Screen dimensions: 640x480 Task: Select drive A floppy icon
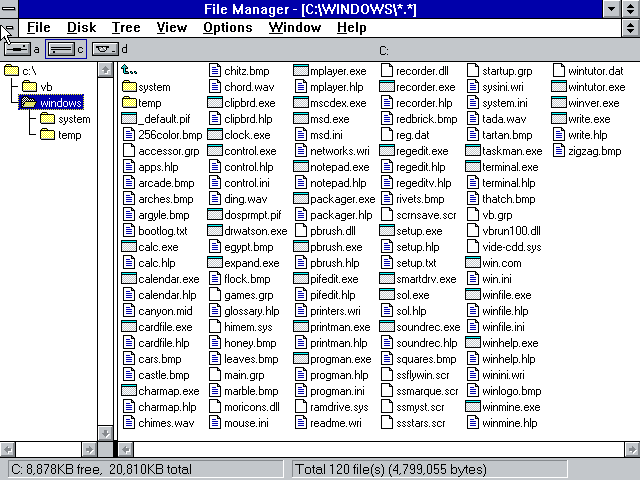17,48
